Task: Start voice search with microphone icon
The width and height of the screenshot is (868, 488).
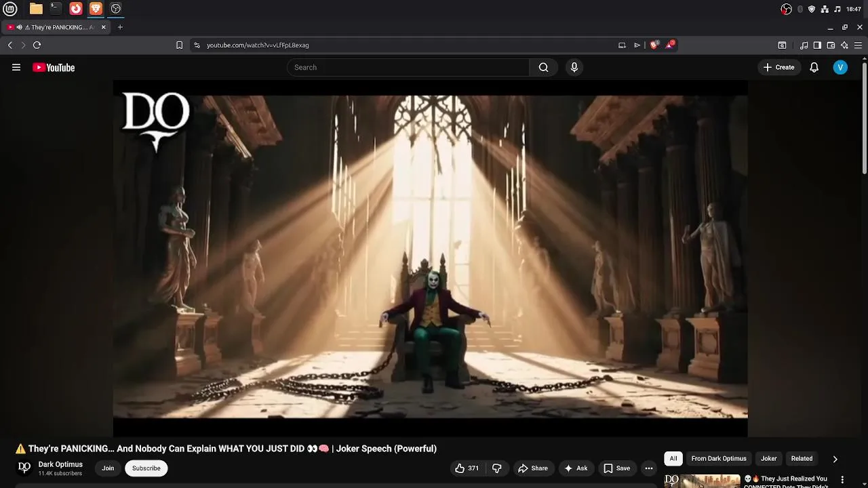Action: tap(574, 67)
